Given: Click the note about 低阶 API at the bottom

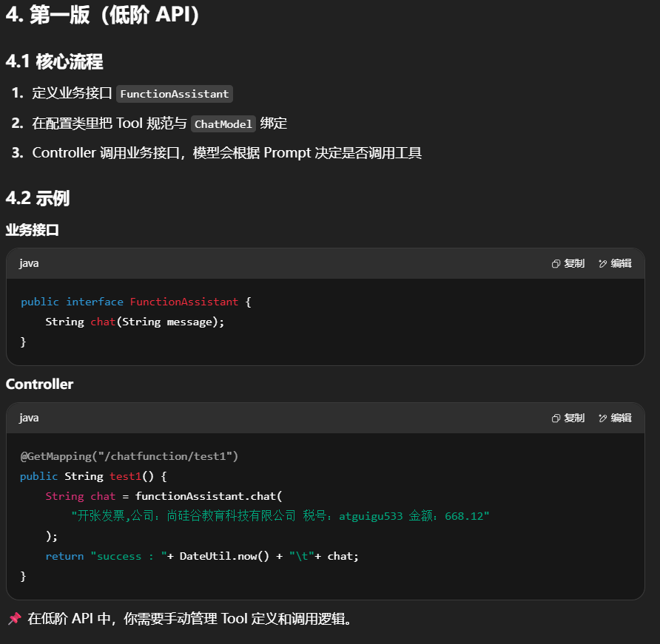Looking at the screenshot, I should point(189,619).
